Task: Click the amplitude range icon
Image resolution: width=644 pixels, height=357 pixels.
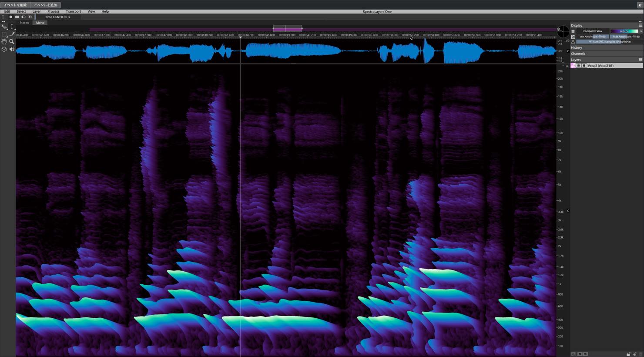Action: coord(573,37)
